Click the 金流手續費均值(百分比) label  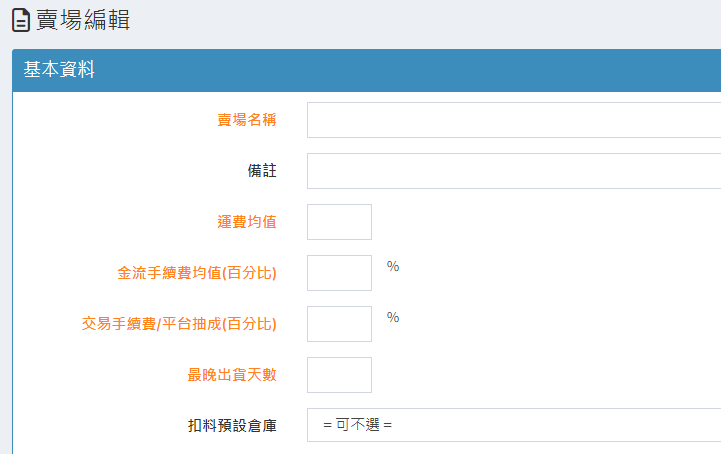click(197, 273)
